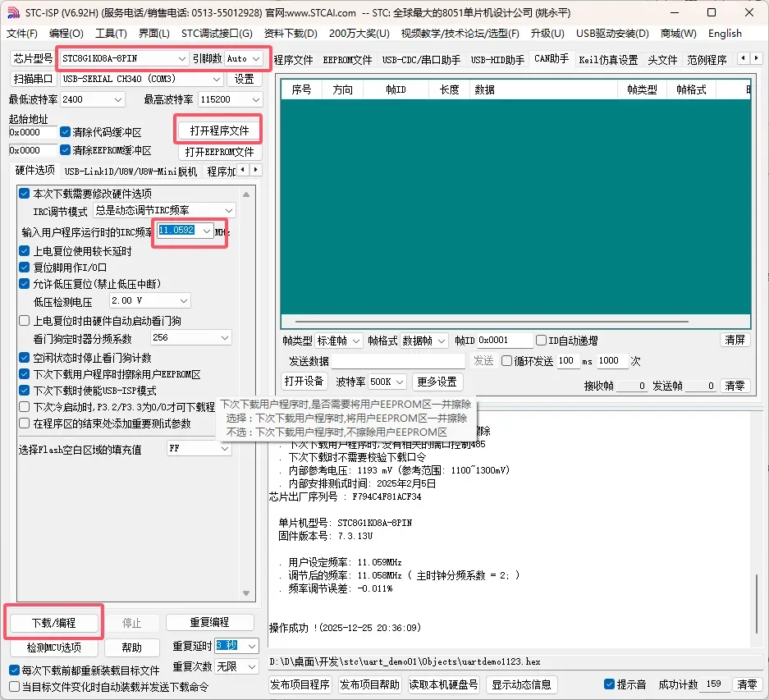Viewport: 769px width, 700px height.
Task: Click the 打开设备 button
Action: click(x=304, y=381)
